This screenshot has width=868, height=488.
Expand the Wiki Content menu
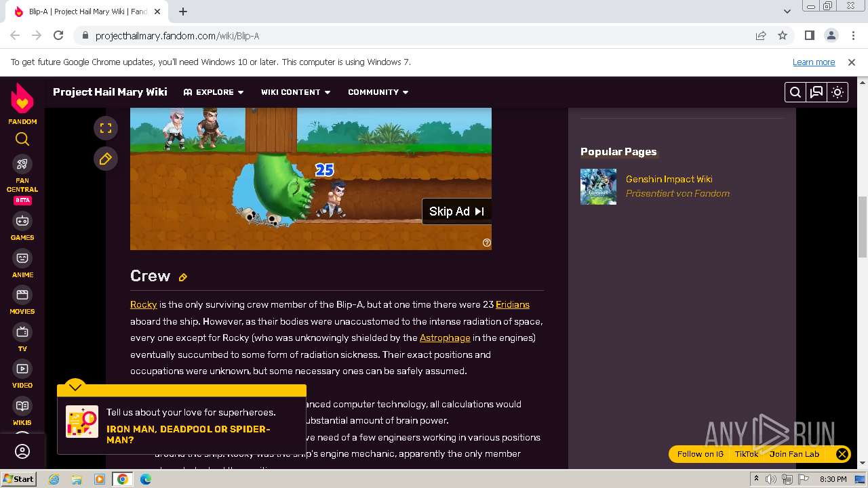coord(296,92)
